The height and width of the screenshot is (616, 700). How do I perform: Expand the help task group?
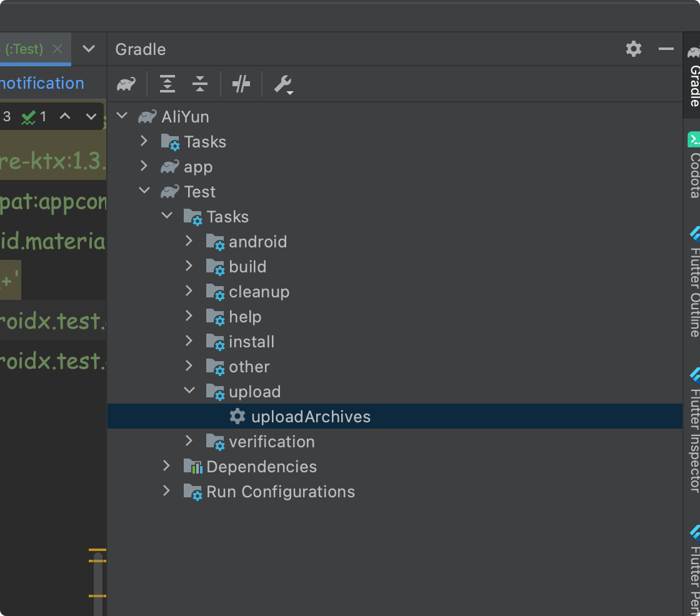(189, 316)
